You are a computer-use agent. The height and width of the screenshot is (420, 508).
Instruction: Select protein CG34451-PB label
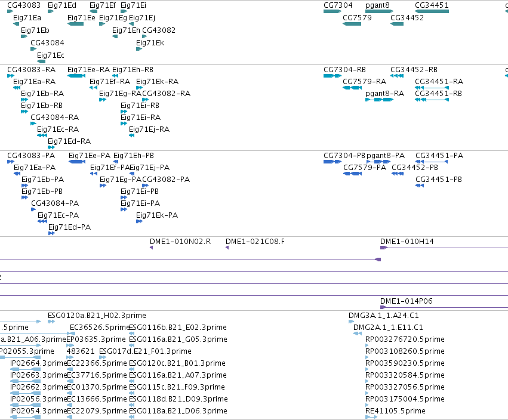click(439, 180)
